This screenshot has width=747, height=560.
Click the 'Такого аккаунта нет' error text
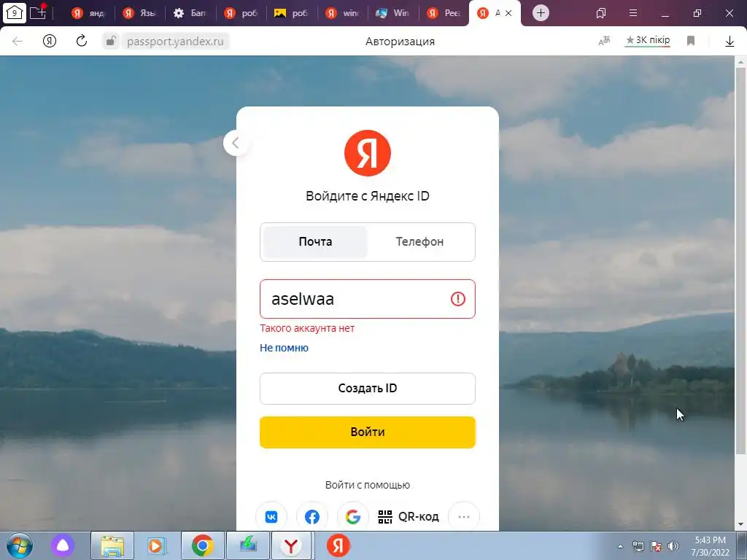(x=307, y=328)
